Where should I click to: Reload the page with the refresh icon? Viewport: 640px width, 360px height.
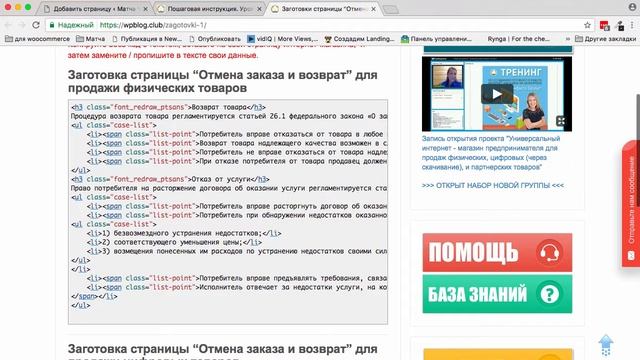[36, 25]
